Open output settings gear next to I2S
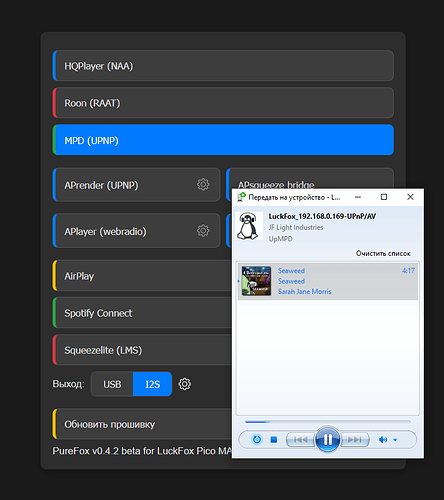The height and width of the screenshot is (500, 444). pyautogui.click(x=185, y=384)
